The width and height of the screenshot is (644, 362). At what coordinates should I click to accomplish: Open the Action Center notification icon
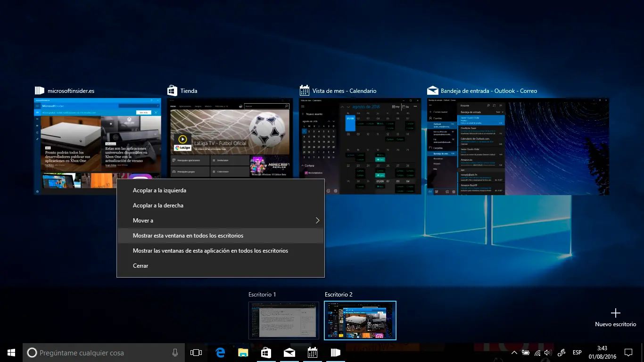pyautogui.click(x=628, y=352)
